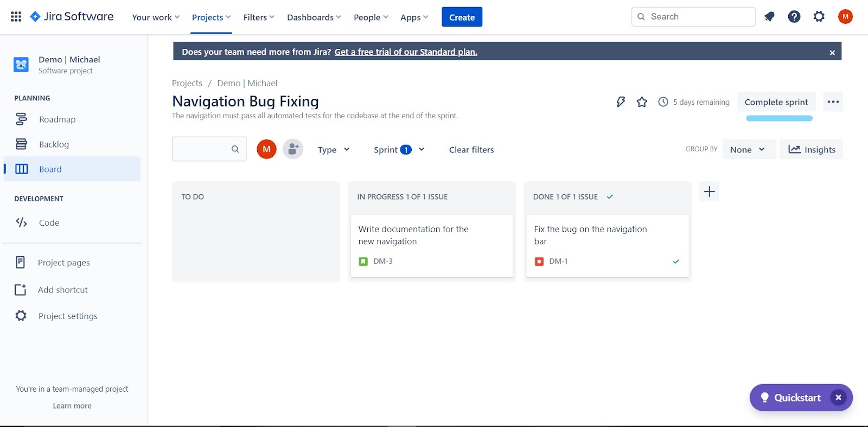Open the settings gear in top bar

819,17
